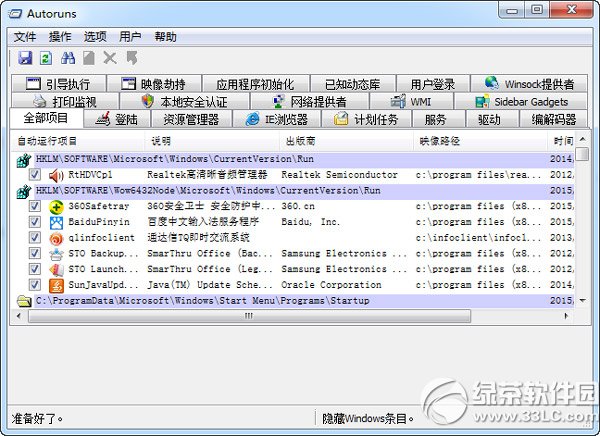Uncheck the BaiduPinyin autorun checkbox
Image resolution: width=600 pixels, height=436 pixels.
point(35,222)
